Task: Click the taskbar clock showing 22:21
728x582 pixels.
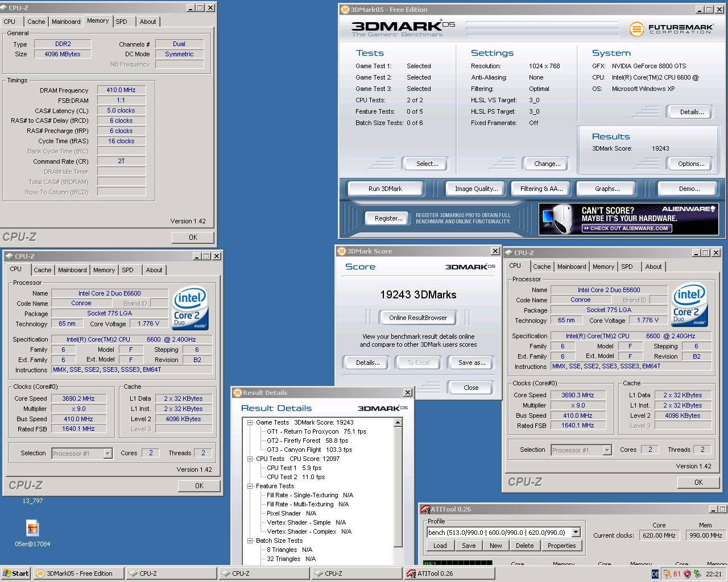Action: coord(713,574)
